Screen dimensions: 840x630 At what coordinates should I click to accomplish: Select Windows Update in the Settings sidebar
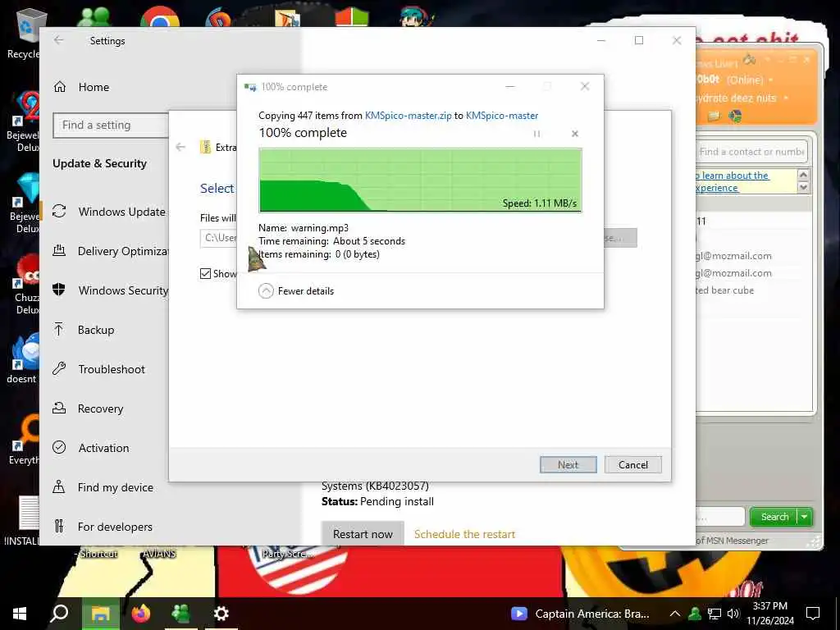pyautogui.click(x=109, y=212)
